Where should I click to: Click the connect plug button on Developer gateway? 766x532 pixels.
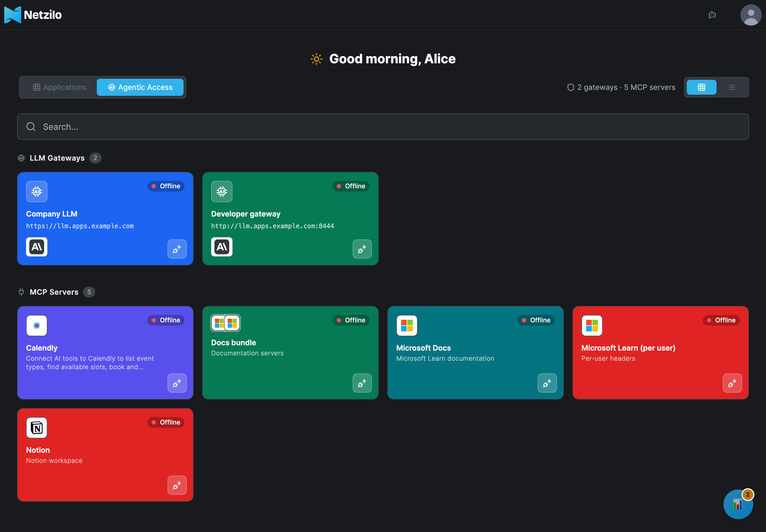pyautogui.click(x=362, y=249)
